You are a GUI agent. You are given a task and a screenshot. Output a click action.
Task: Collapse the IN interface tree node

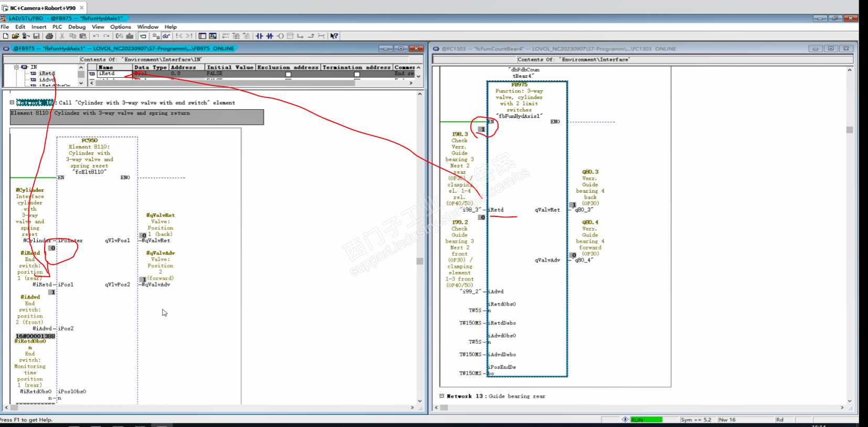click(x=16, y=67)
